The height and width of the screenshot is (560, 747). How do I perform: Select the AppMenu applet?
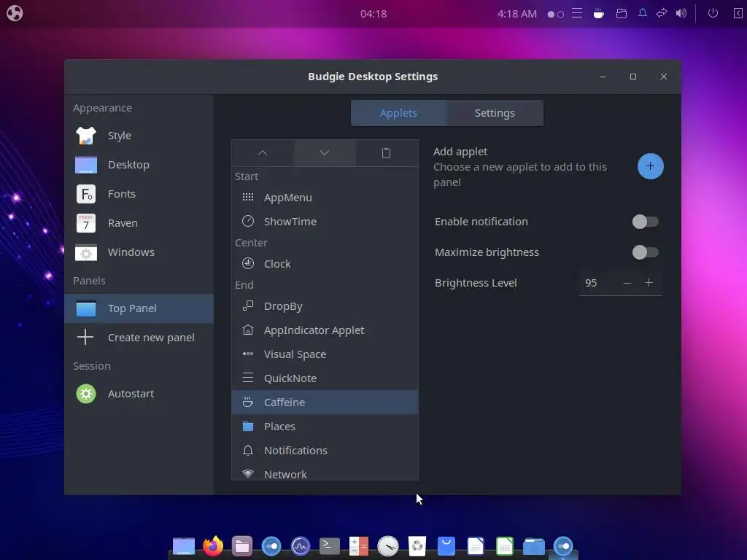coord(325,197)
